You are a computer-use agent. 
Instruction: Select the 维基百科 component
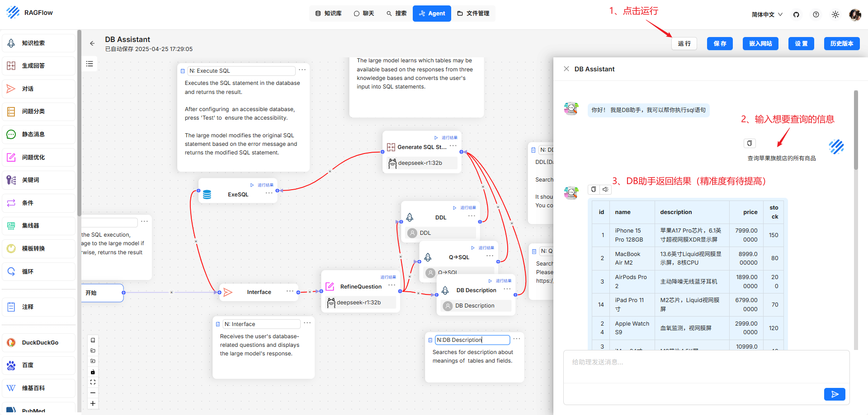38,388
